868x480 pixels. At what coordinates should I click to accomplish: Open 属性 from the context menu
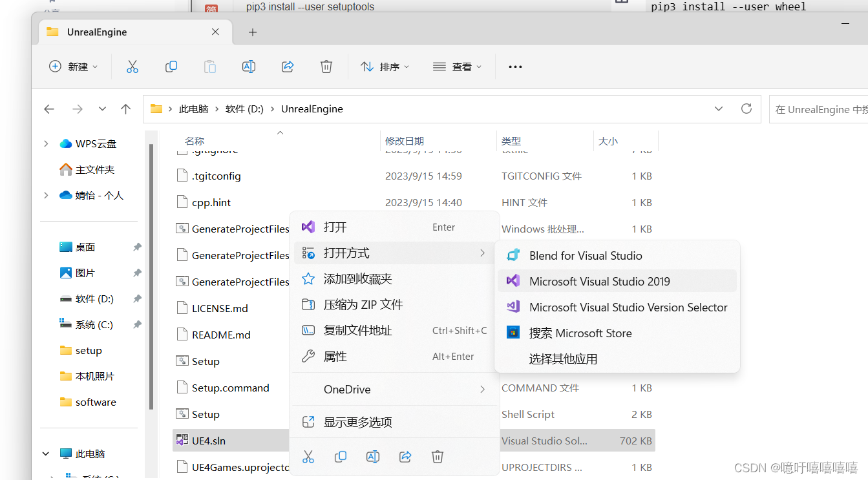click(x=394, y=356)
